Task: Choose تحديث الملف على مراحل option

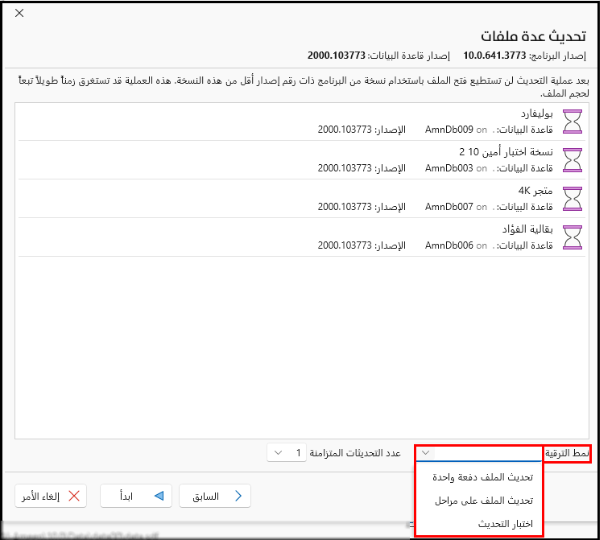Action: [x=478, y=500]
